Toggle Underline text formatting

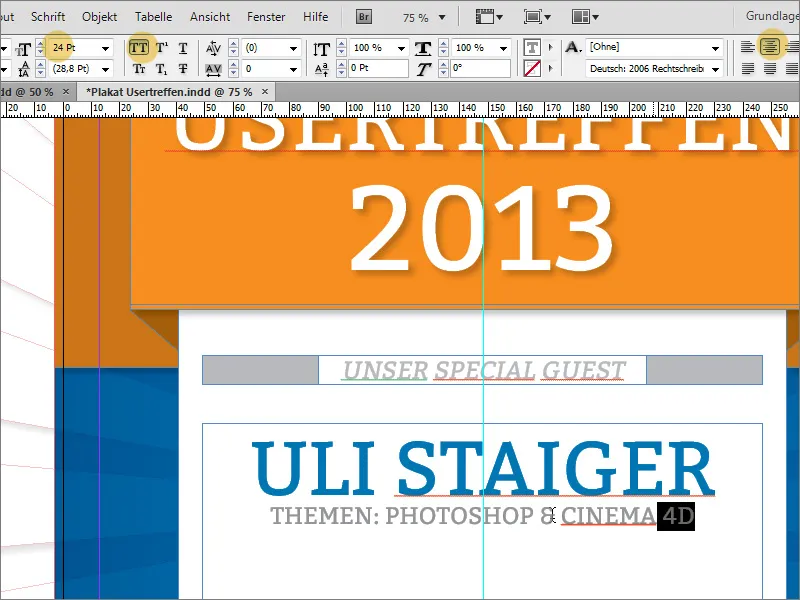pyautogui.click(x=183, y=48)
